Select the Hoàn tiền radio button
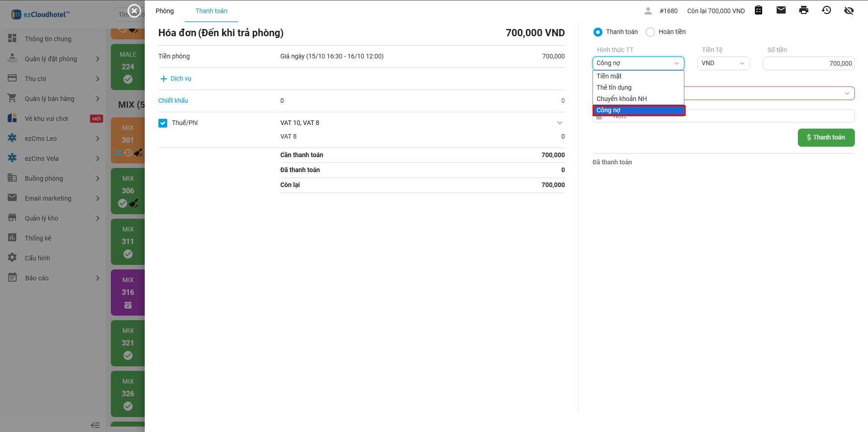The image size is (868, 432). (650, 32)
